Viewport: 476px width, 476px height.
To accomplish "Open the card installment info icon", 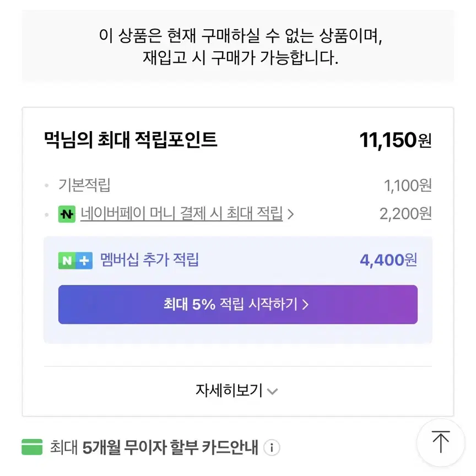I will click(x=272, y=447).
